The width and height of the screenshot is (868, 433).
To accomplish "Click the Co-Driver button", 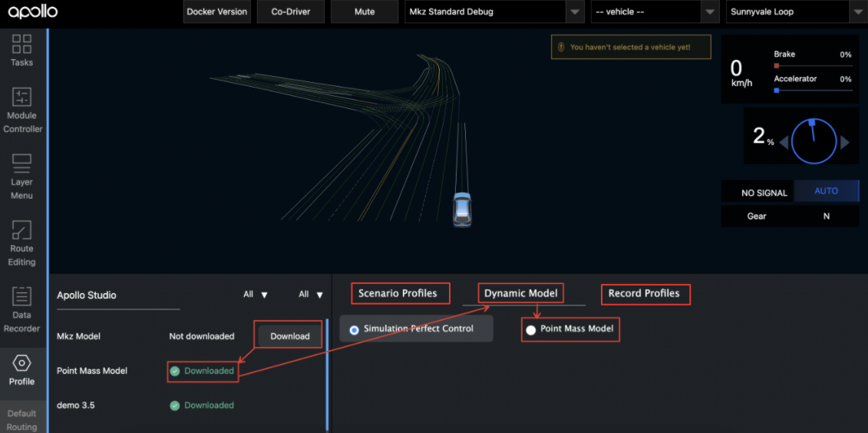I will pos(291,12).
